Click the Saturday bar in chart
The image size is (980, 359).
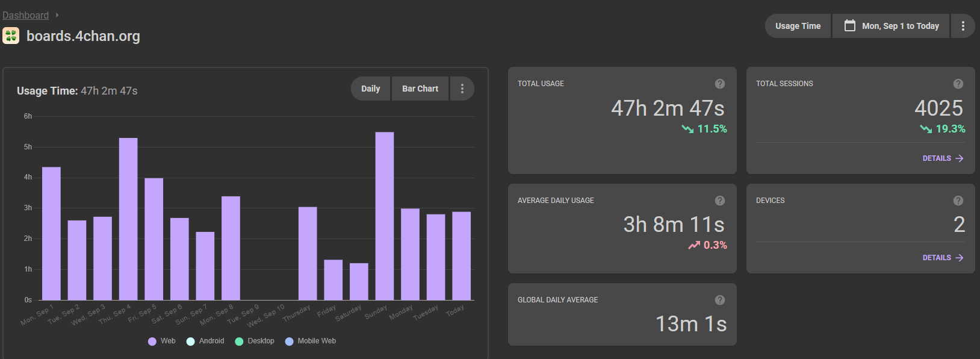[359, 282]
